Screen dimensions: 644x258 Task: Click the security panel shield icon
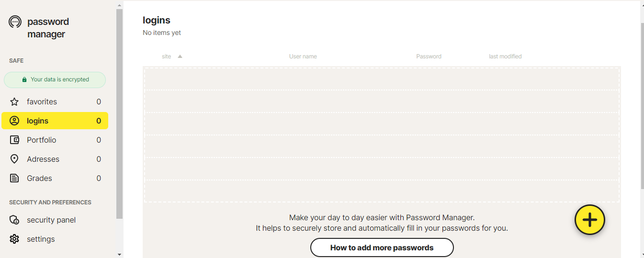click(x=14, y=220)
